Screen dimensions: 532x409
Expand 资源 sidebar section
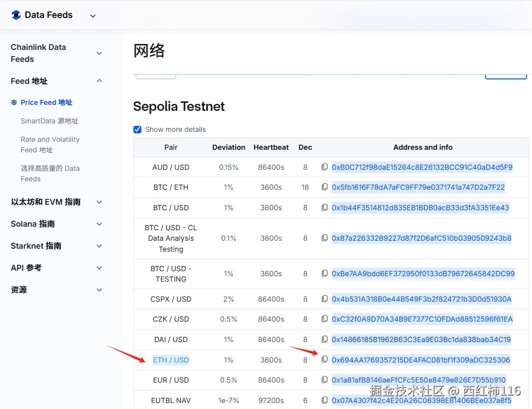coord(99,290)
